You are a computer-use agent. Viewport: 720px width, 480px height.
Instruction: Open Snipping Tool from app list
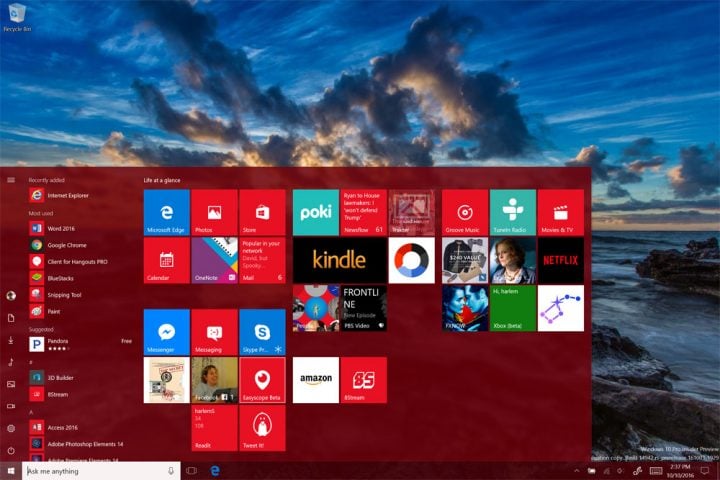pos(81,294)
